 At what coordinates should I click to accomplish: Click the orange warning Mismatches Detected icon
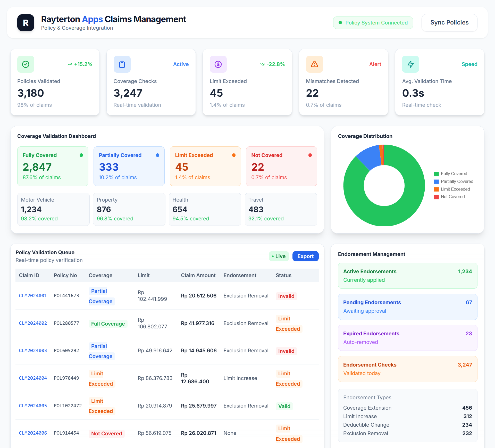(x=314, y=64)
